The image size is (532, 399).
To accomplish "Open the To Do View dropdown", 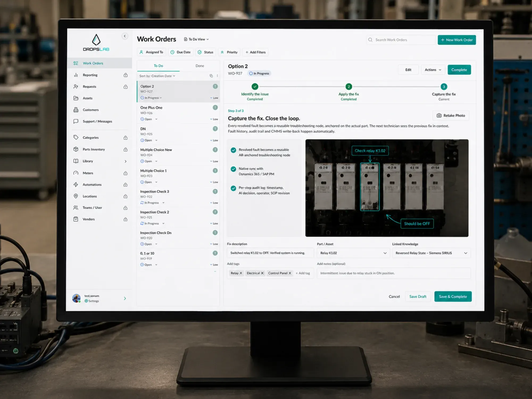I will (196, 39).
